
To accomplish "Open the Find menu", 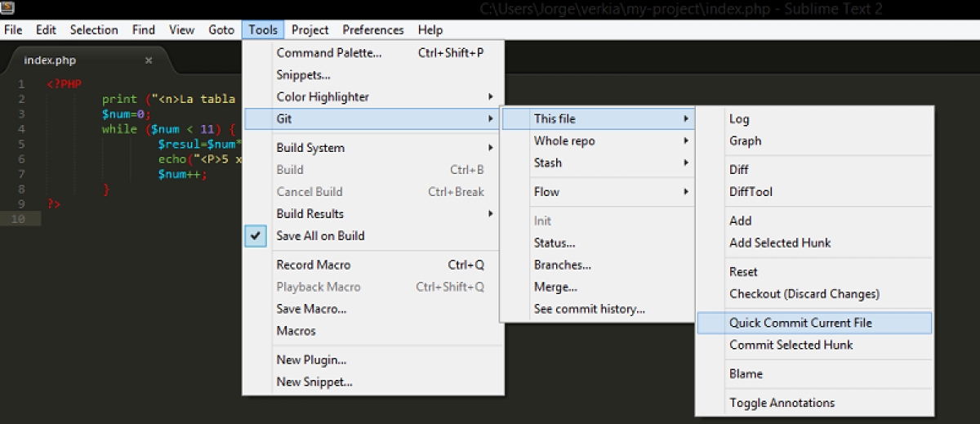I will tap(144, 29).
